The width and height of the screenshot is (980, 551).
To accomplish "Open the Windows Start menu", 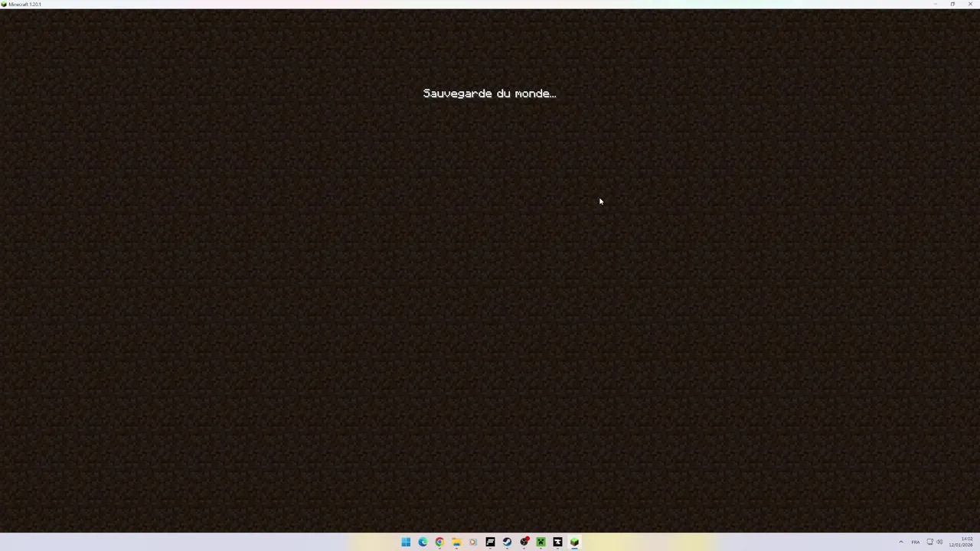I will click(x=406, y=542).
